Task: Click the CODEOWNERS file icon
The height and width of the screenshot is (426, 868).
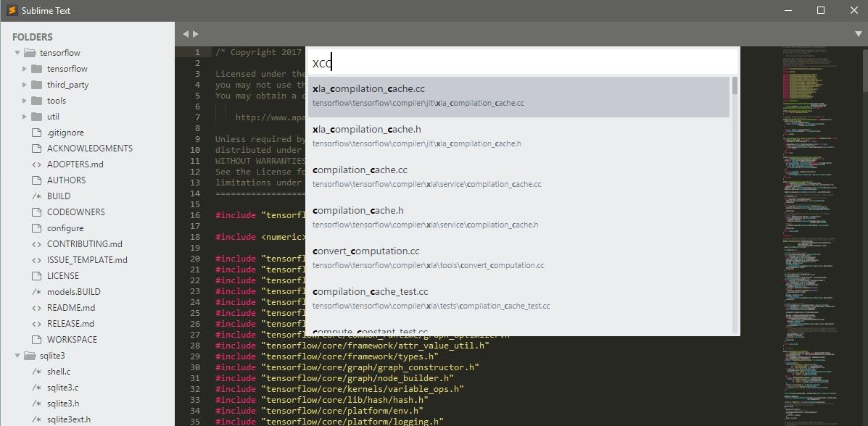Action: [x=36, y=212]
